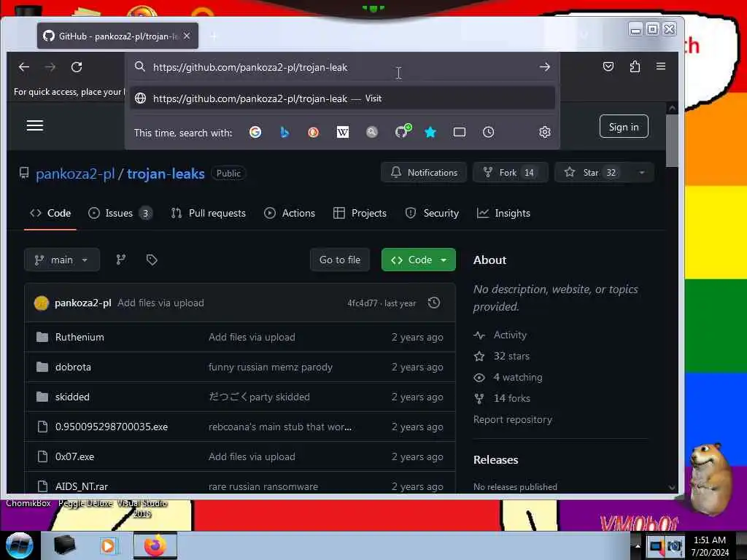Open the 0x07.exe file
Image resolution: width=747 pixels, height=560 pixels.
(x=74, y=456)
